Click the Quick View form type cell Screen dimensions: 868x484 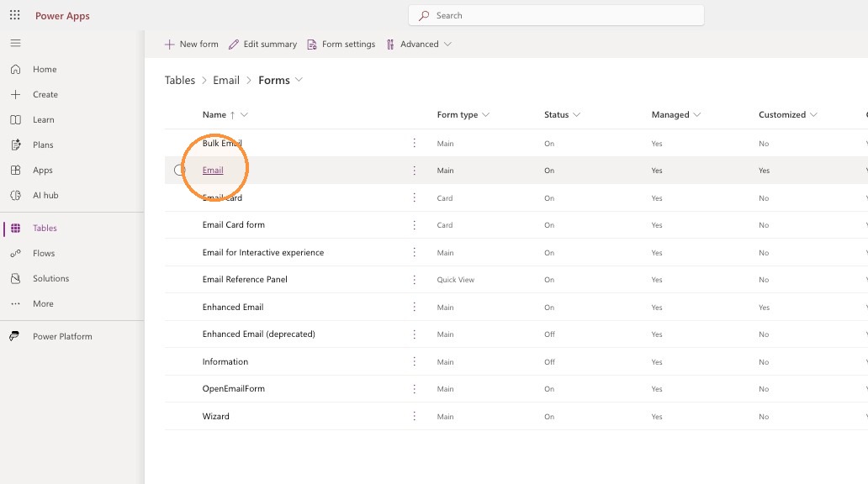456,280
